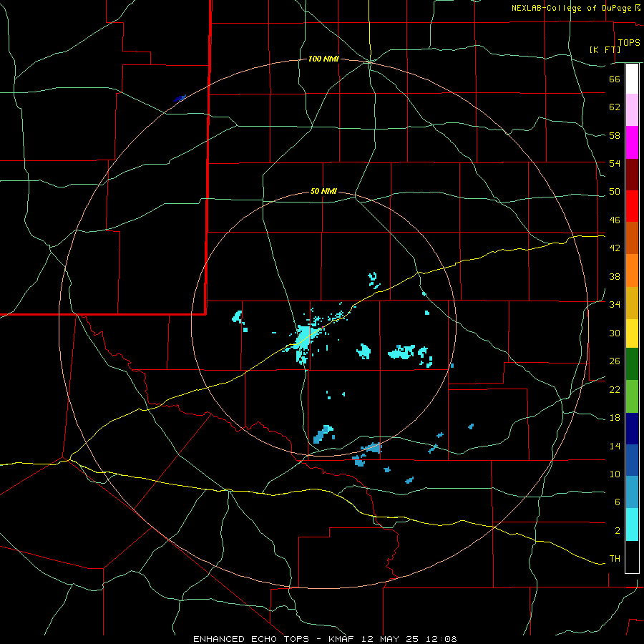
Task: Click the "TOPS" legend title
Action: 629,43
